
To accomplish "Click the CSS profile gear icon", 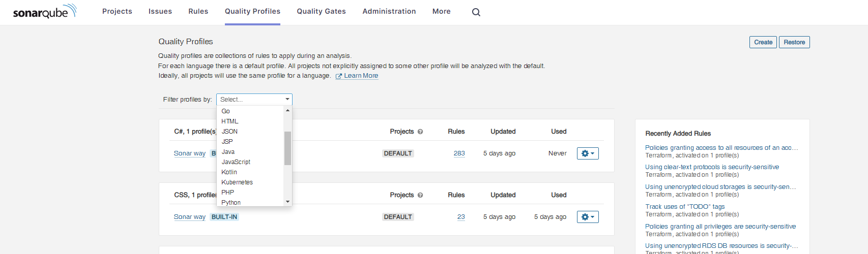I will 588,217.
